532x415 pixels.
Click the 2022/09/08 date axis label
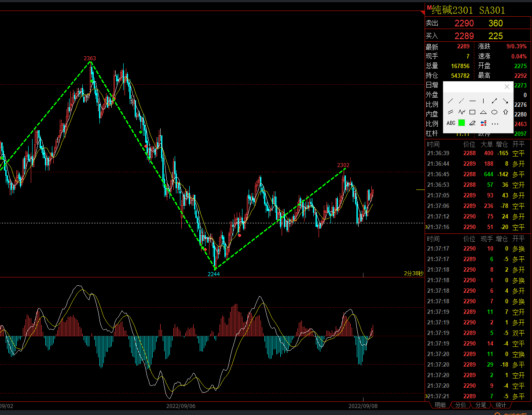[x=363, y=406]
